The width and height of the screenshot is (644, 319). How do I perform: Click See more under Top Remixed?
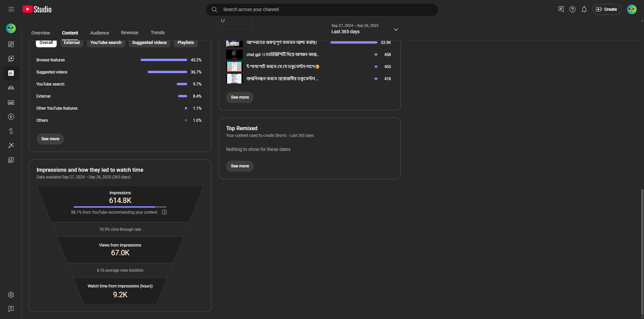pyautogui.click(x=239, y=166)
